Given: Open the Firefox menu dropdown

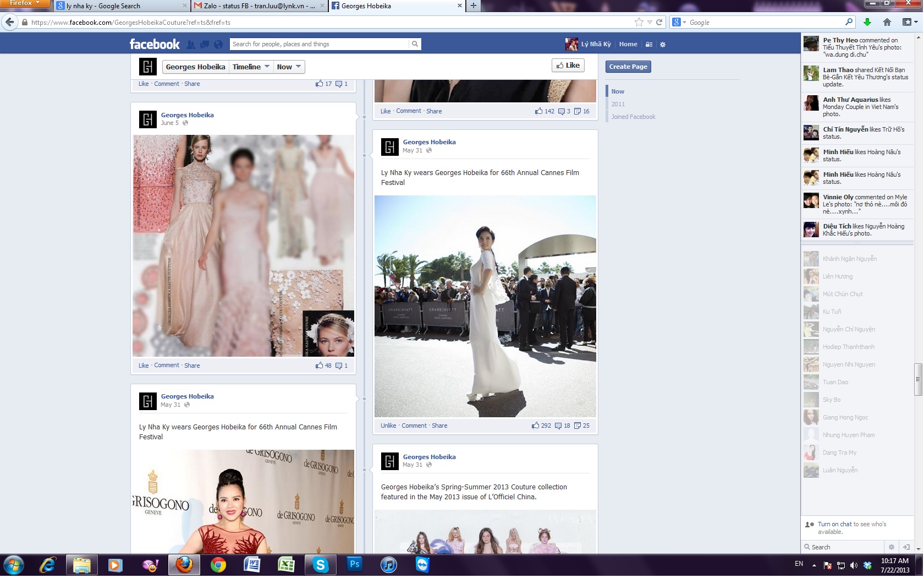Looking at the screenshot, I should (x=25, y=3).
